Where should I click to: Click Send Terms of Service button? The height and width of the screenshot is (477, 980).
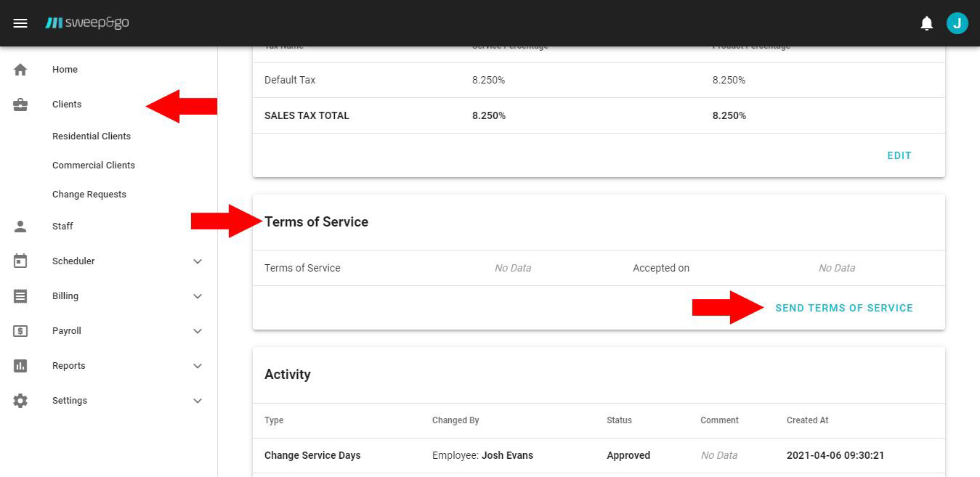tap(843, 308)
